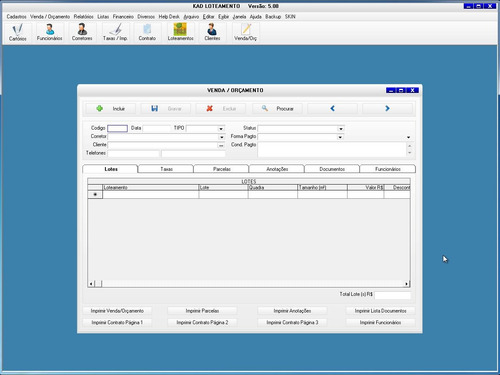Click the Loteamento column header
This screenshot has width=500, height=375.
[151, 188]
